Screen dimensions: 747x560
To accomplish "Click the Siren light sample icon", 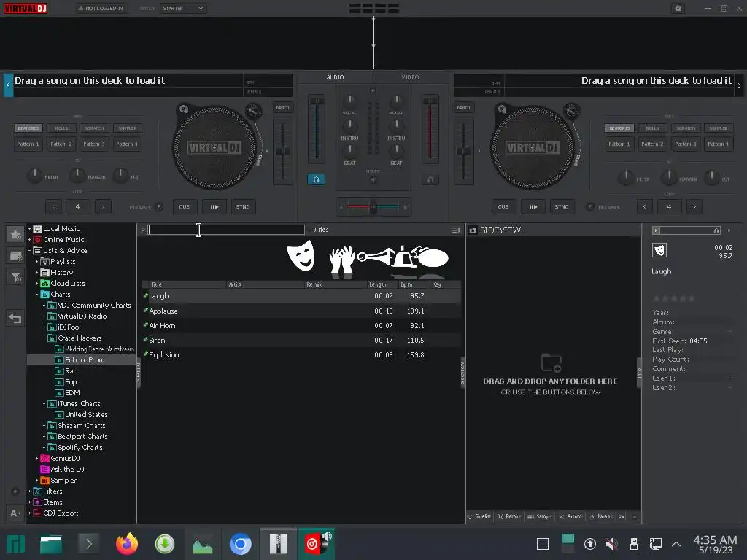I will pos(403,257).
